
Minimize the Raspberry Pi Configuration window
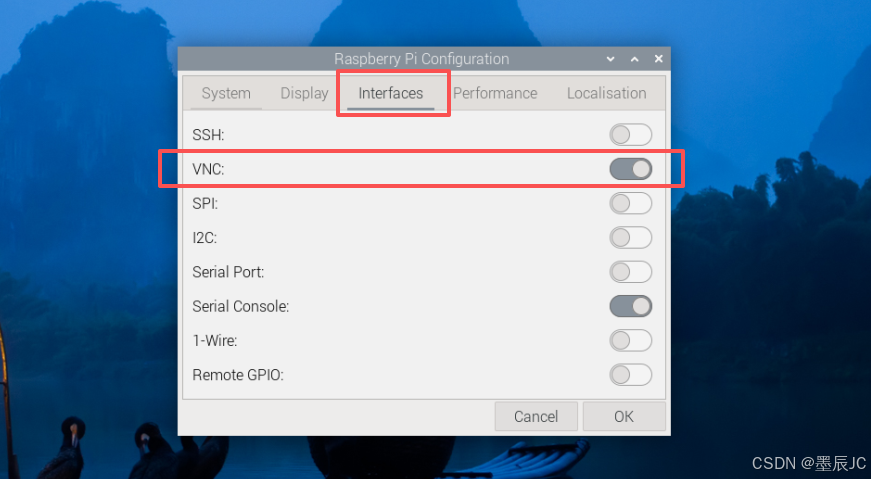tap(610, 59)
